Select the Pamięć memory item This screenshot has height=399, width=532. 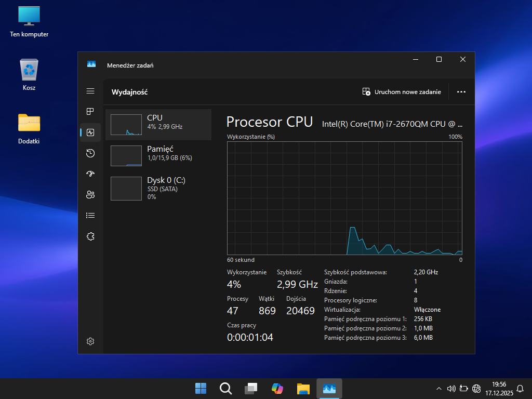pos(158,155)
